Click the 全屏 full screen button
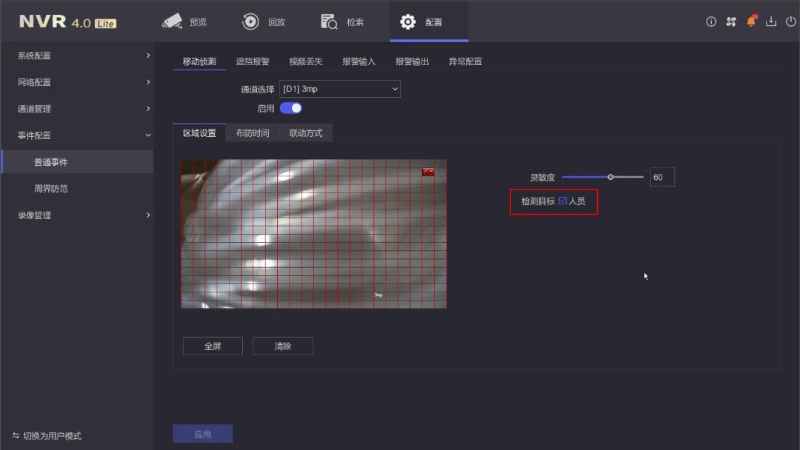 coord(212,346)
